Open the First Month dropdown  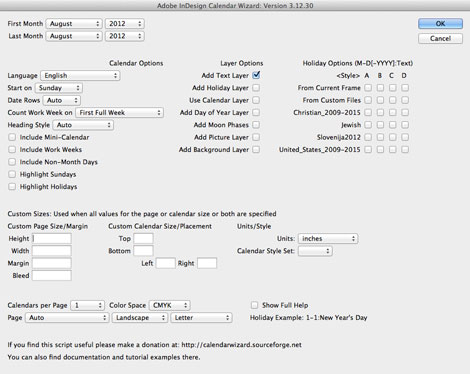pos(74,24)
